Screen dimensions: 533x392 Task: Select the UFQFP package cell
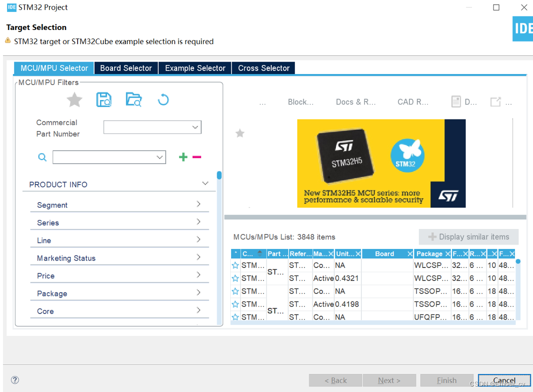[x=431, y=317]
